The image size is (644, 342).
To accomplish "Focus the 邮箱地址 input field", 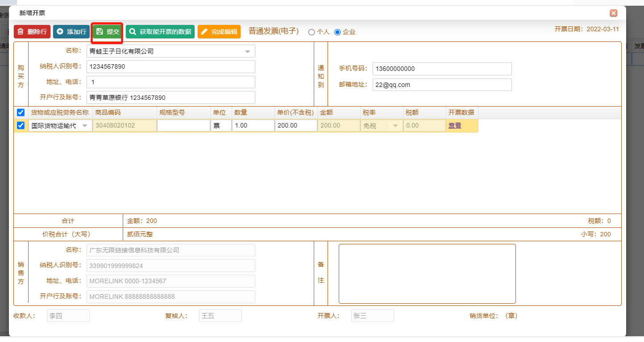I will (x=442, y=85).
